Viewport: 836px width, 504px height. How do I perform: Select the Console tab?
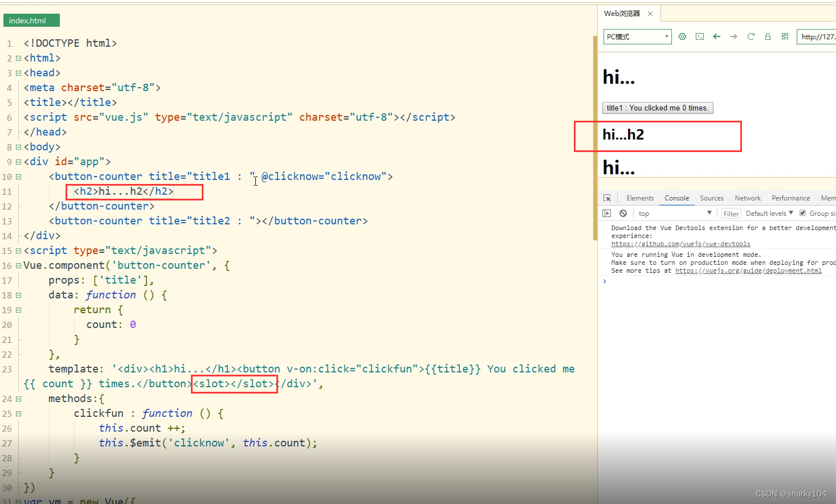pyautogui.click(x=677, y=198)
